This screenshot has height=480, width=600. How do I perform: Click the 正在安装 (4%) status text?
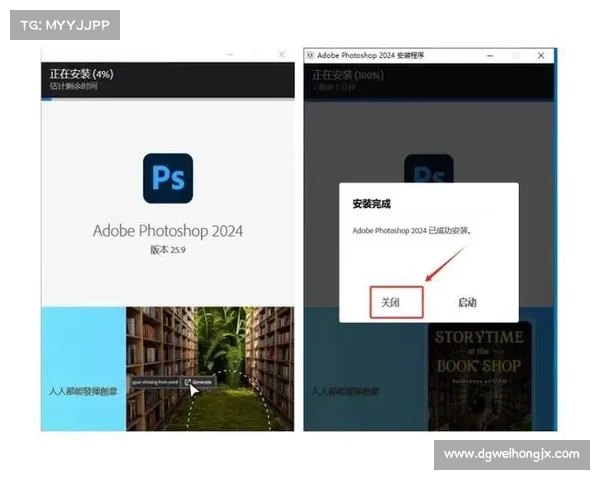point(82,74)
